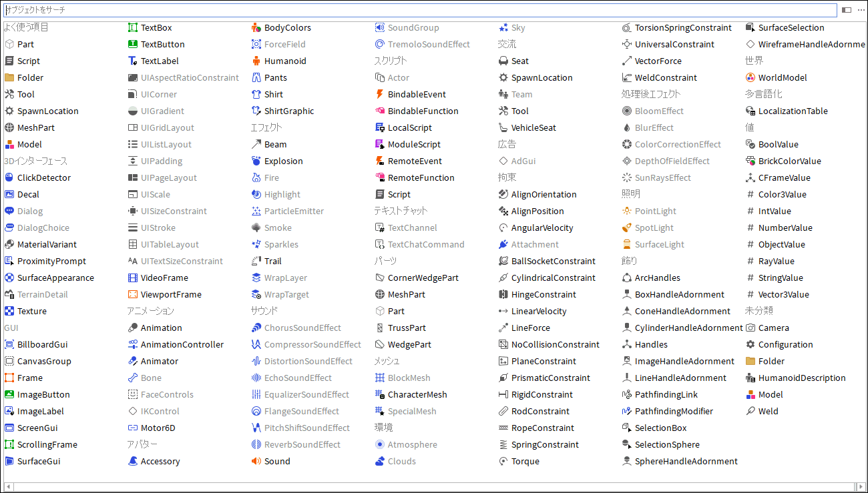Pick the CornerWedgePart entry
The image size is (868, 493).
[423, 278]
